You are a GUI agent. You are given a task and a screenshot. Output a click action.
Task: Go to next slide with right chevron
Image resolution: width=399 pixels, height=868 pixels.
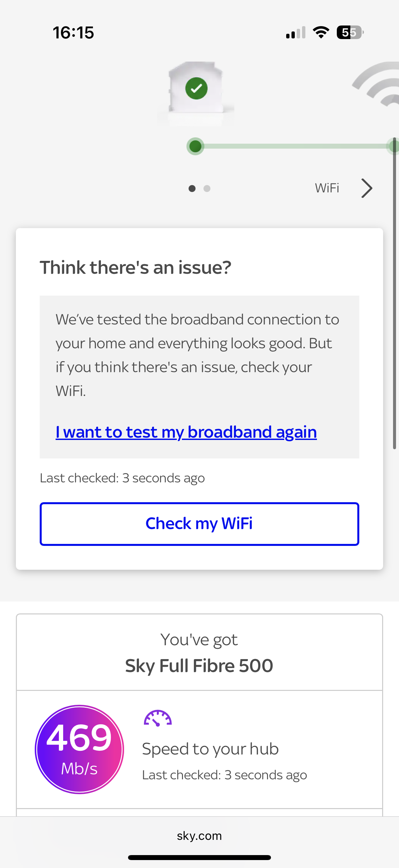pos(367,188)
